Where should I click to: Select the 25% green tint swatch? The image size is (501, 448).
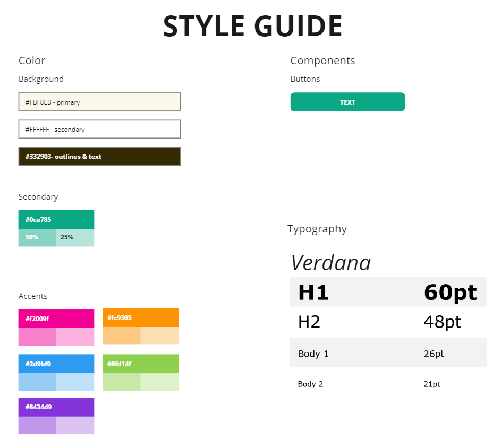click(75, 238)
